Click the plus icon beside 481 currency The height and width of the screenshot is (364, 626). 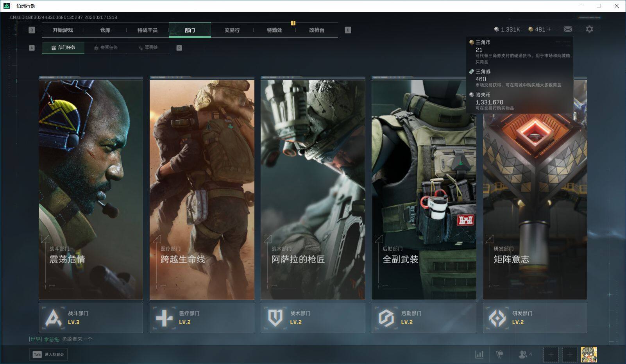pyautogui.click(x=549, y=29)
